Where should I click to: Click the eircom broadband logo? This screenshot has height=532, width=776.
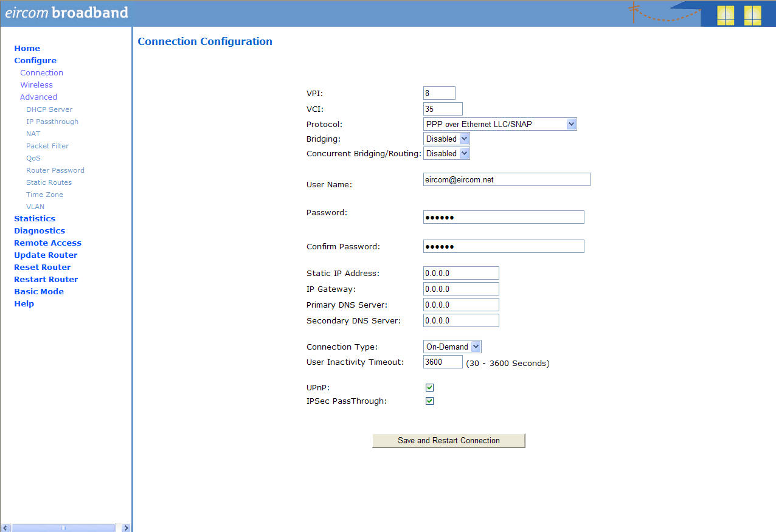pos(67,12)
